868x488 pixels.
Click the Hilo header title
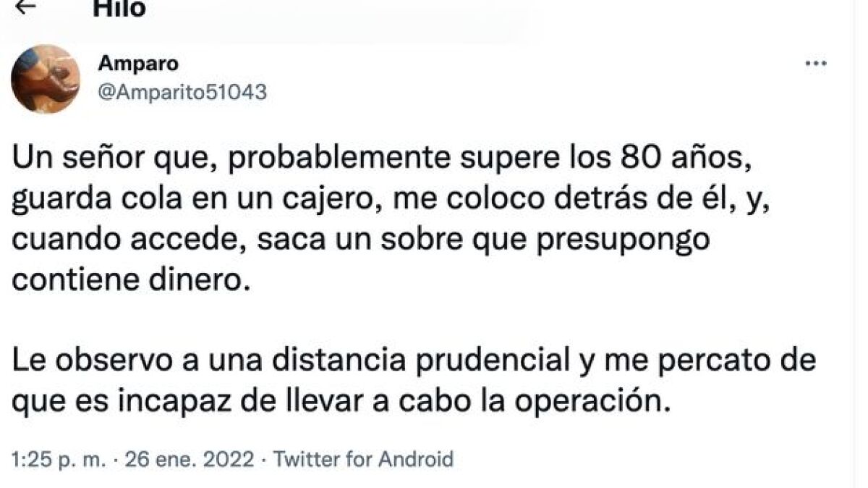click(x=119, y=8)
